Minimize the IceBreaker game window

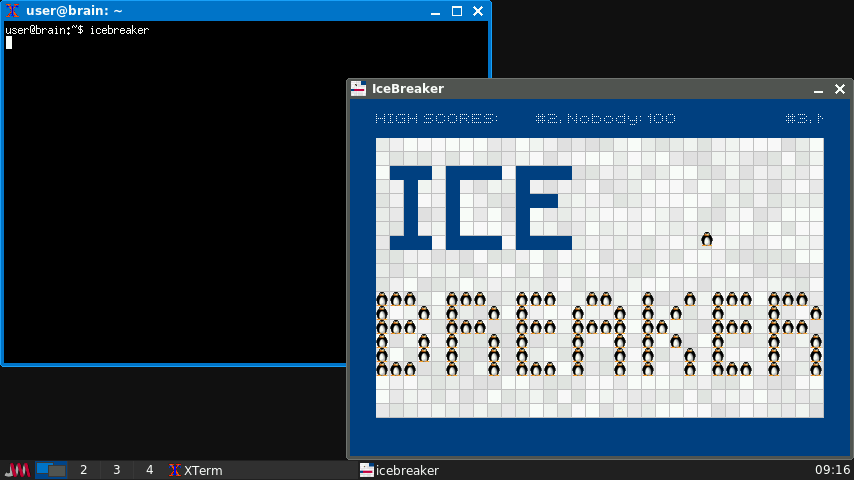(x=817, y=89)
